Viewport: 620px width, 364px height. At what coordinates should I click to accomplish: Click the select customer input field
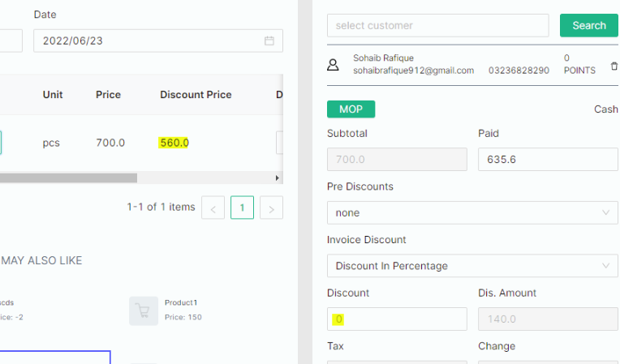[x=437, y=25]
